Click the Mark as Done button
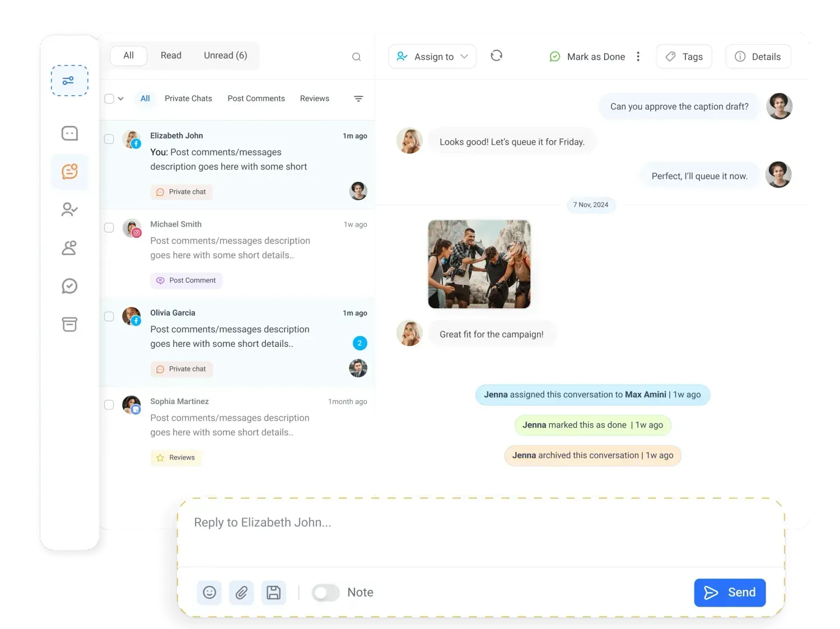Viewport: 840px width, 629px height. (587, 57)
